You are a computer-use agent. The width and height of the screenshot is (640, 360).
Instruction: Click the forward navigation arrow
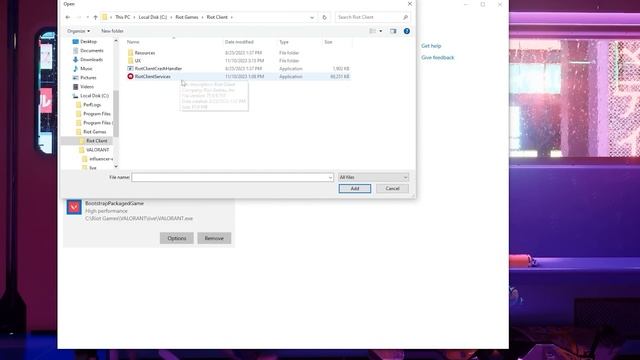coord(79,17)
